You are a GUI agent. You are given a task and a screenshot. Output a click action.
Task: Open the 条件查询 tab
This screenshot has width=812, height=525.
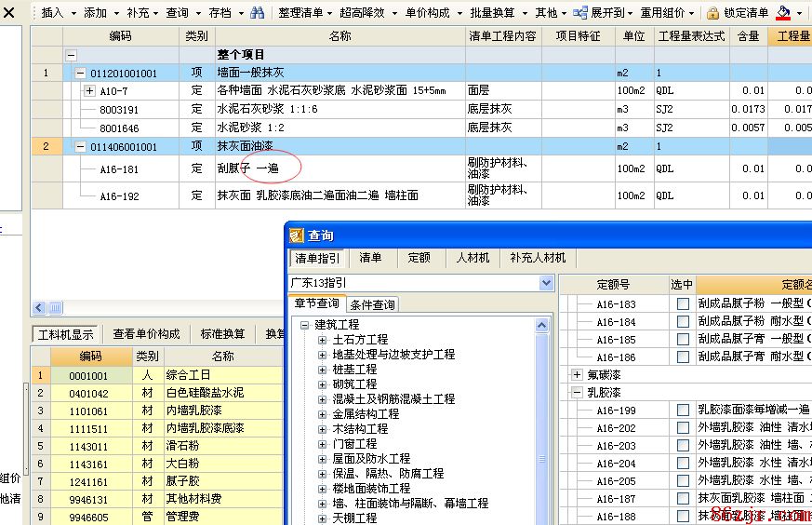372,304
